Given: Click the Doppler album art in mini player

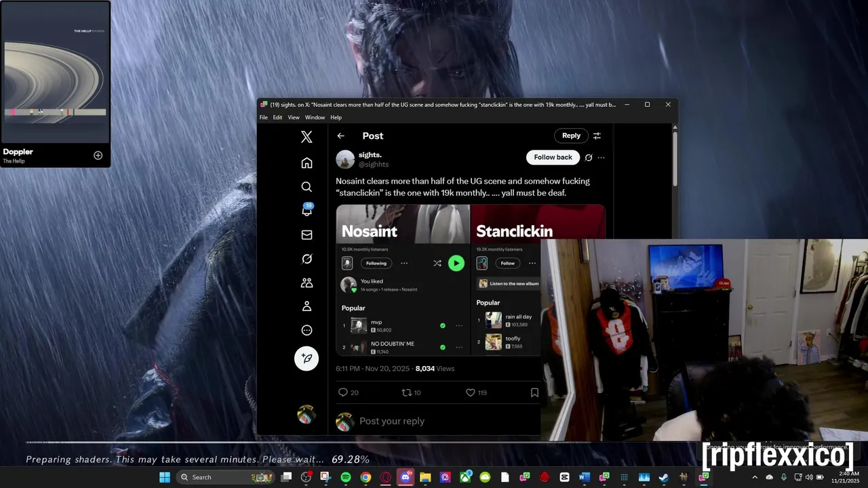Looking at the screenshot, I should [x=55, y=72].
